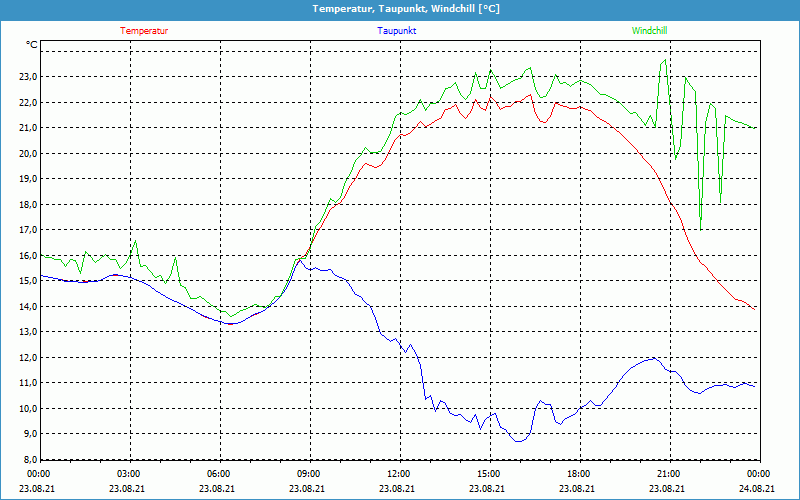Click the date label under 12:00
800x500 pixels.
pos(397,488)
